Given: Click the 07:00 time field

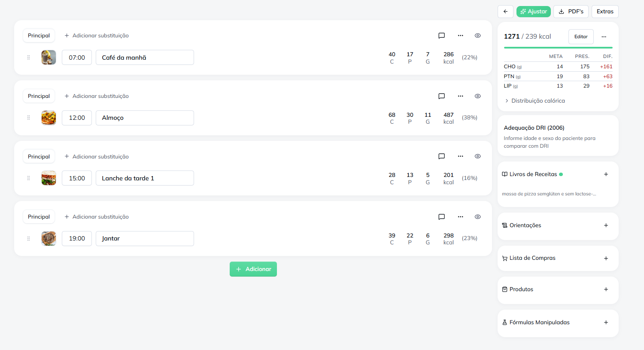Looking at the screenshot, I should (77, 58).
